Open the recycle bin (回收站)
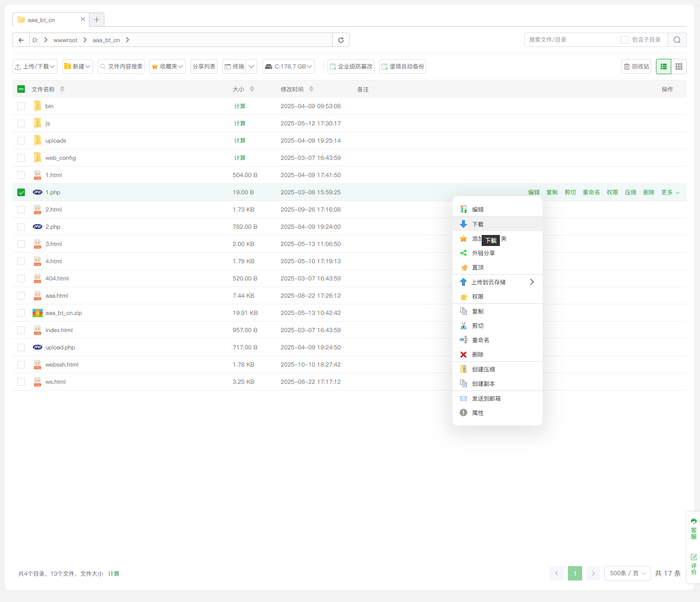 [x=636, y=67]
